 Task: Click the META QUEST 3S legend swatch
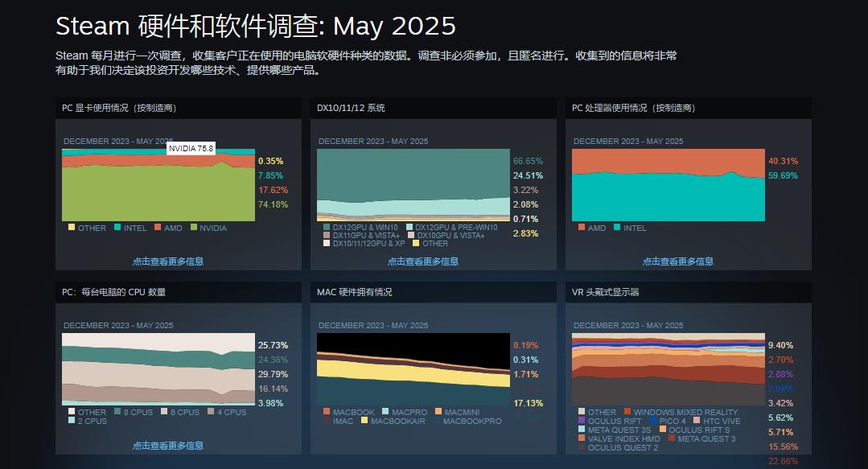(582, 430)
